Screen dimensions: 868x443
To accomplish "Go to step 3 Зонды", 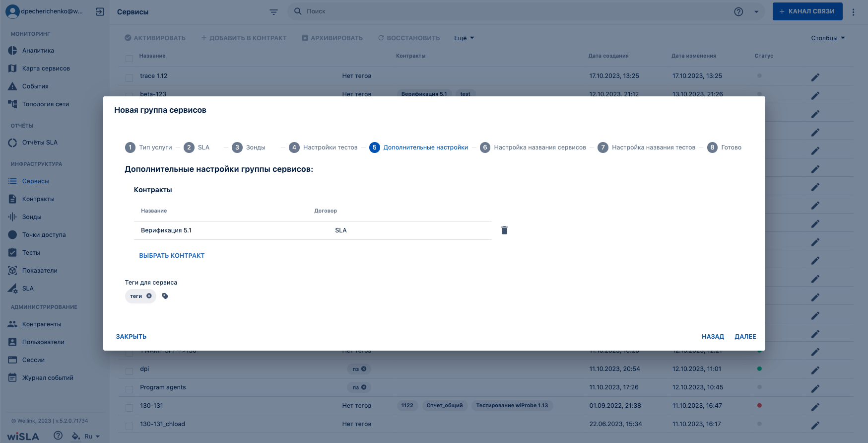I will pos(249,148).
